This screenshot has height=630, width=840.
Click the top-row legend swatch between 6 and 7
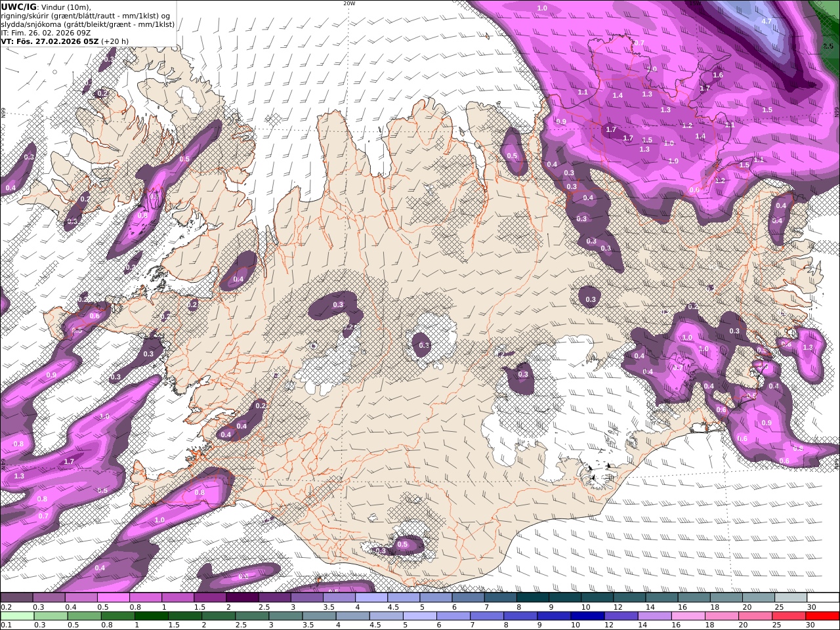coord(469,598)
